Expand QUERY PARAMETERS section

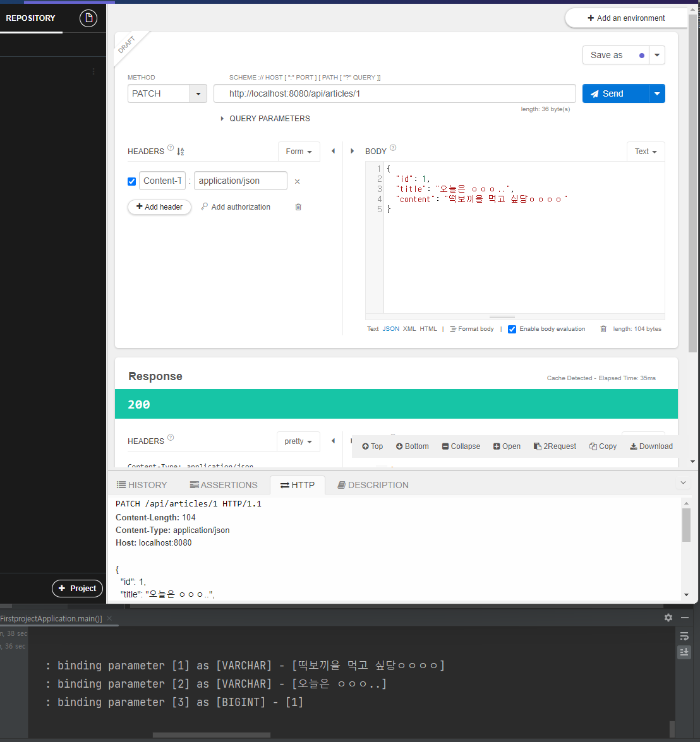(265, 119)
